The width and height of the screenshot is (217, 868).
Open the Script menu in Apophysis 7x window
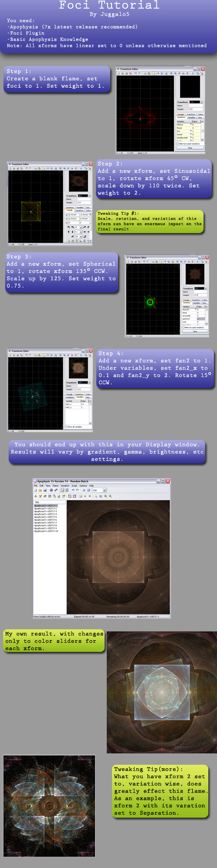coord(74,486)
